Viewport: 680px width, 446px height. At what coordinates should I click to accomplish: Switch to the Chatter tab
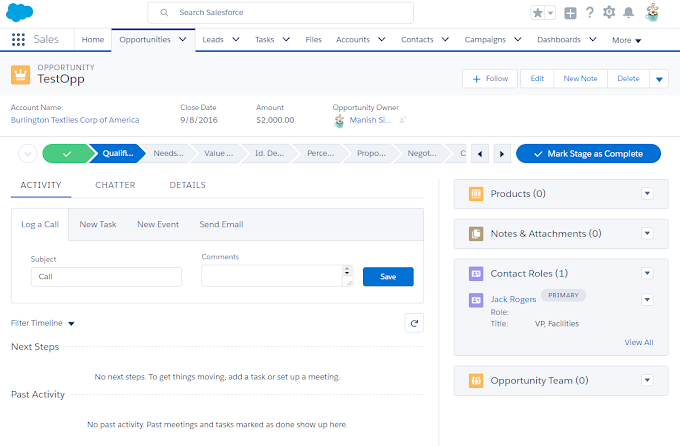click(115, 185)
